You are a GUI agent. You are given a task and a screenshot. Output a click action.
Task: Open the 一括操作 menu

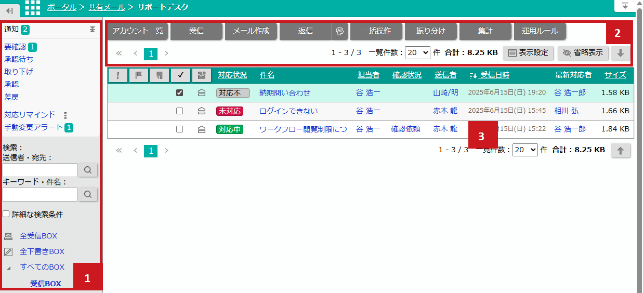(376, 31)
